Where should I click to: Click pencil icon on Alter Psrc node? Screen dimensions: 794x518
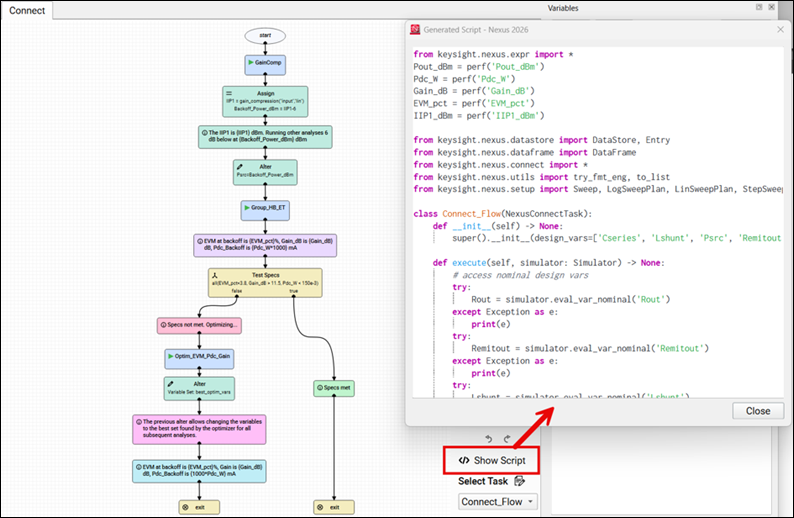[x=240, y=166]
